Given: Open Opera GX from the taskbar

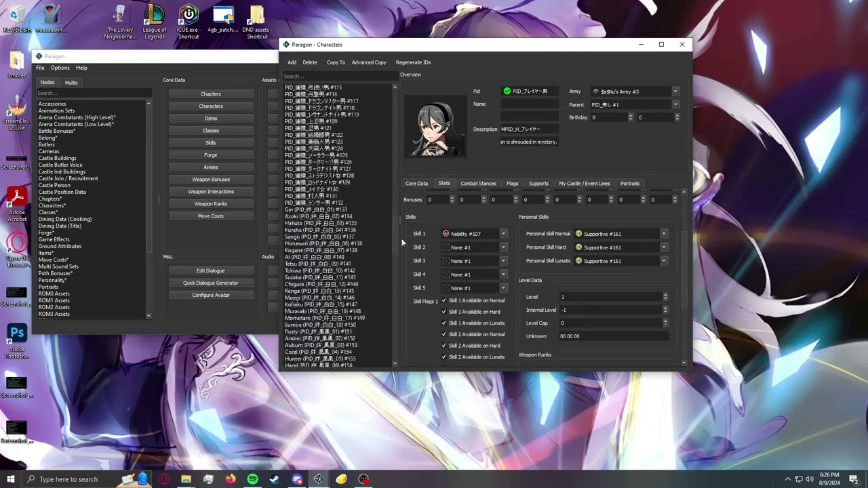Looking at the screenshot, I should (163, 479).
